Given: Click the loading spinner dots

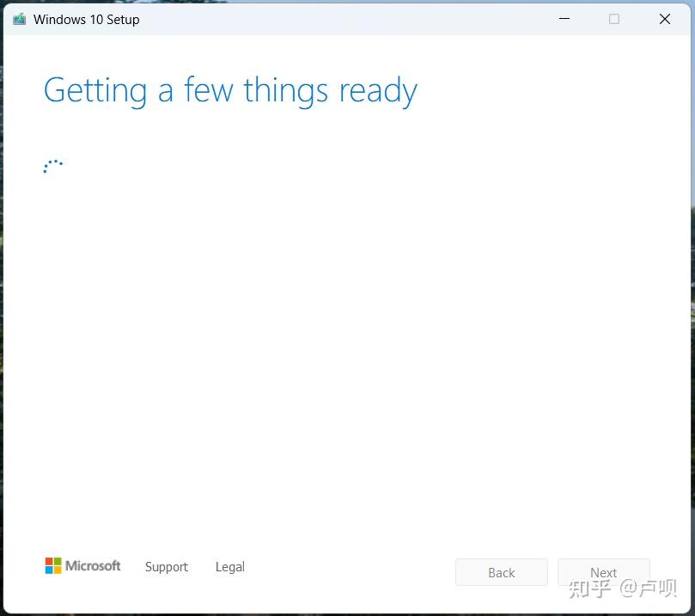Looking at the screenshot, I should click(x=52, y=166).
